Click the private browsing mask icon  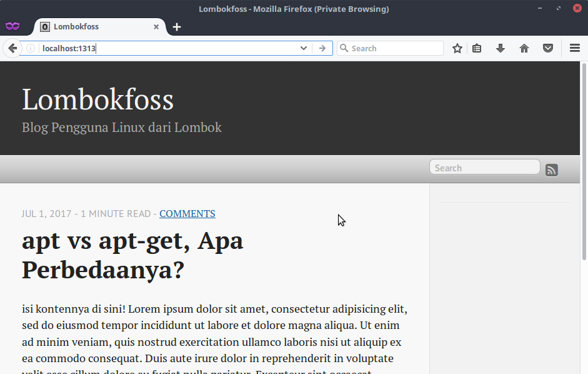point(12,26)
